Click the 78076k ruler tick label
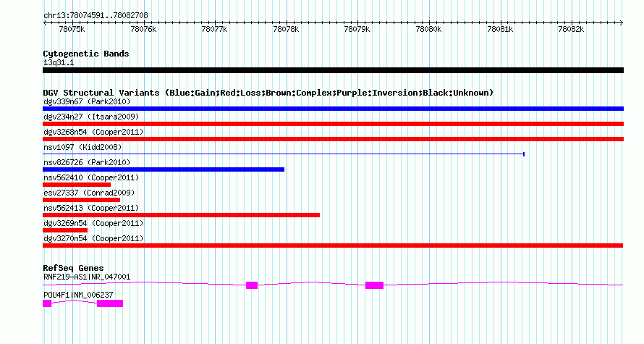 click(143, 29)
